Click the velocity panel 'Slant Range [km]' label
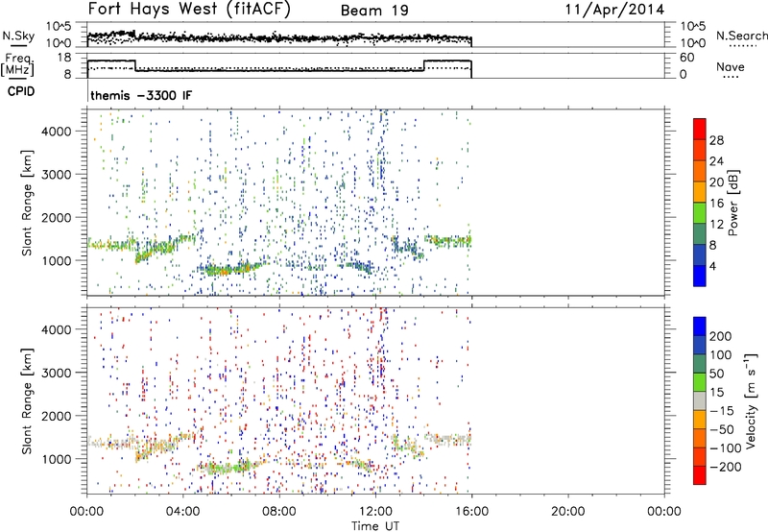768x532 pixels. [x=27, y=401]
